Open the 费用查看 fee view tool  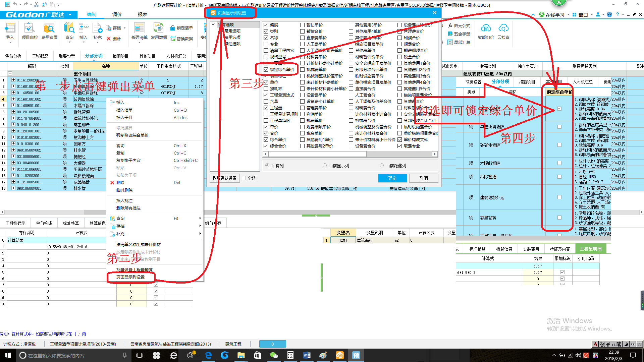click(x=49, y=32)
